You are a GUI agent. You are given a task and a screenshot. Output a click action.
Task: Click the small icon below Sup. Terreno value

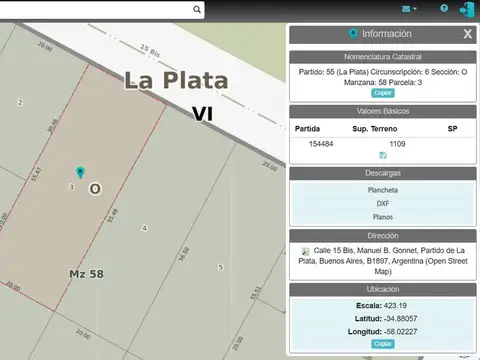383,155
